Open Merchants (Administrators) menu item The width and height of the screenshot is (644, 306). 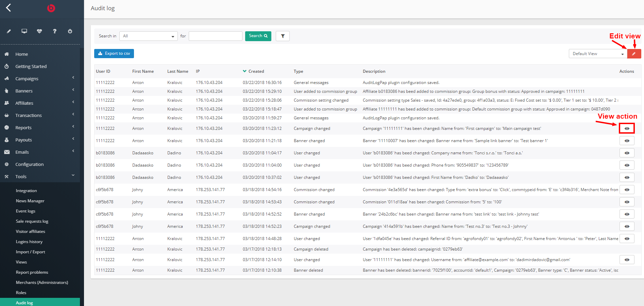42,283
